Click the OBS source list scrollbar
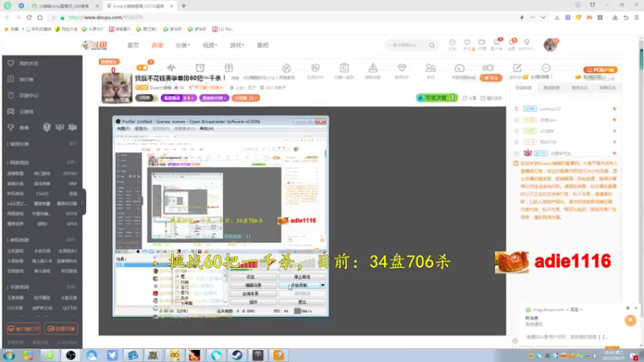Image resolution: width=644 pixels, height=362 pixels. coord(225,278)
